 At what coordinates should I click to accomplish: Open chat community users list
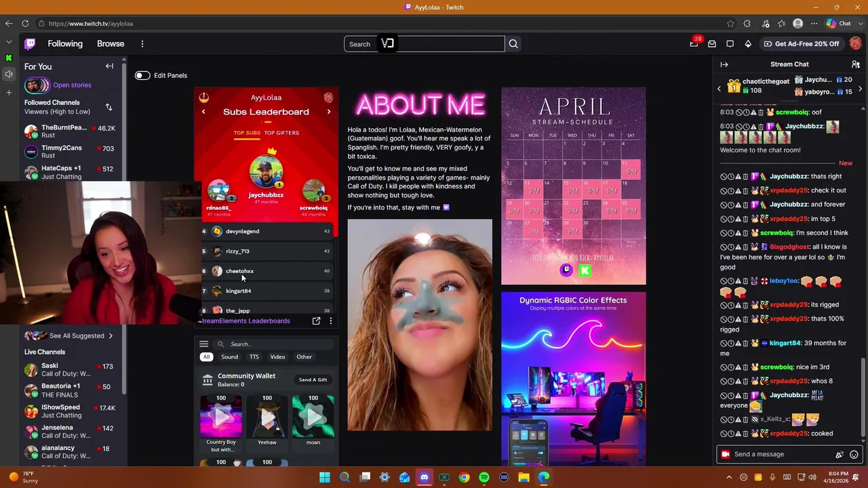855,64
